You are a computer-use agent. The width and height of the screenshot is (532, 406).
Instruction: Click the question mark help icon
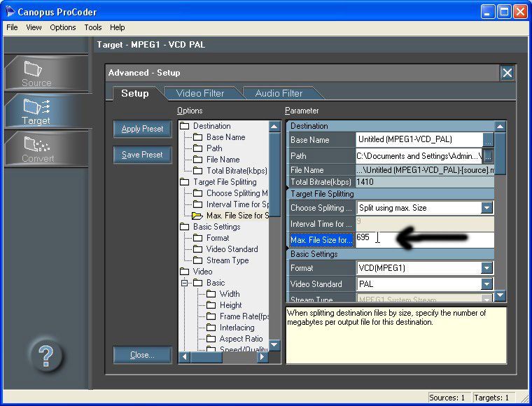coord(45,356)
